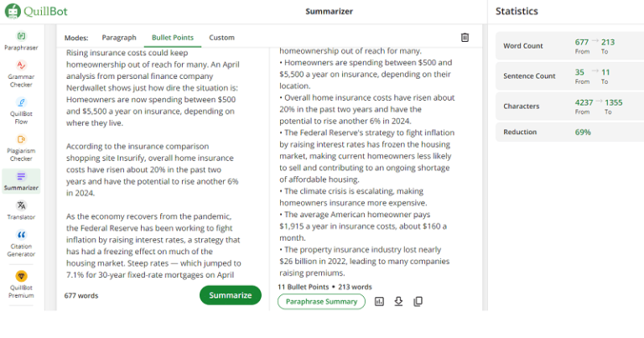Open the Plagiarism Checker
Viewport: 644px width, 338px height.
pyautogui.click(x=21, y=144)
